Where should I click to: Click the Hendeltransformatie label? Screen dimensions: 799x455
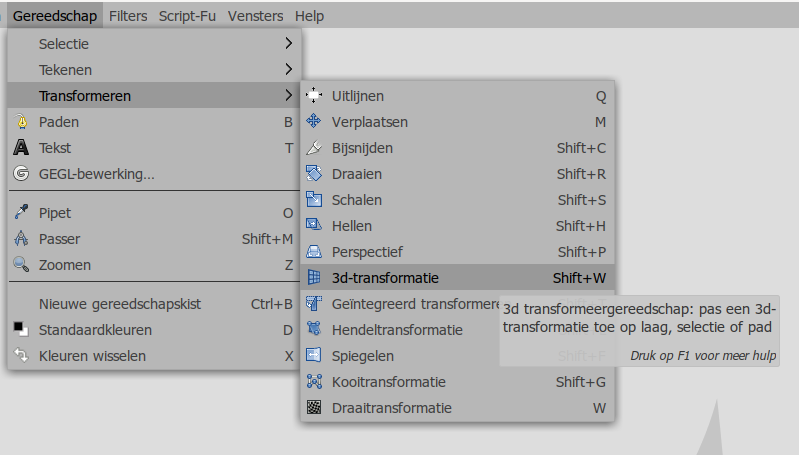[x=397, y=330]
